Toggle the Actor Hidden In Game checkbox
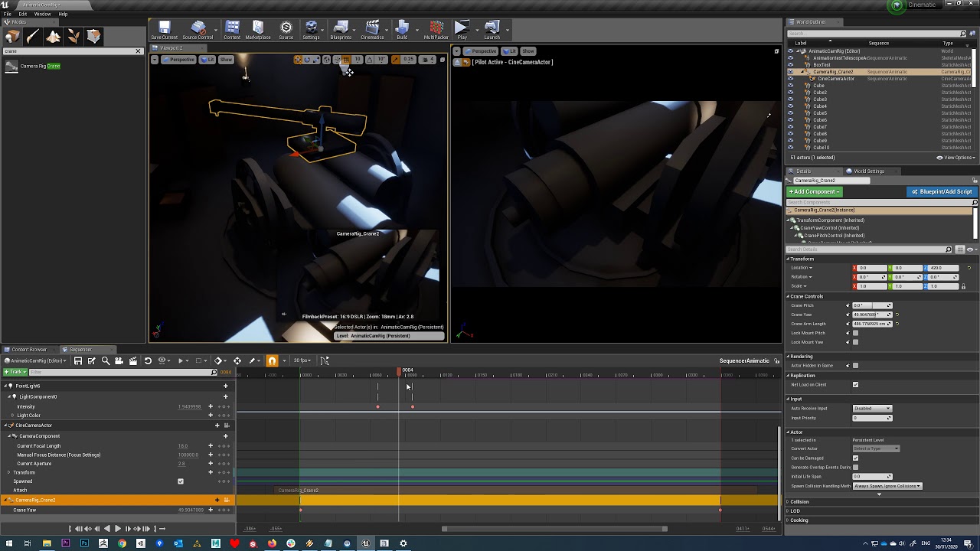 click(855, 366)
